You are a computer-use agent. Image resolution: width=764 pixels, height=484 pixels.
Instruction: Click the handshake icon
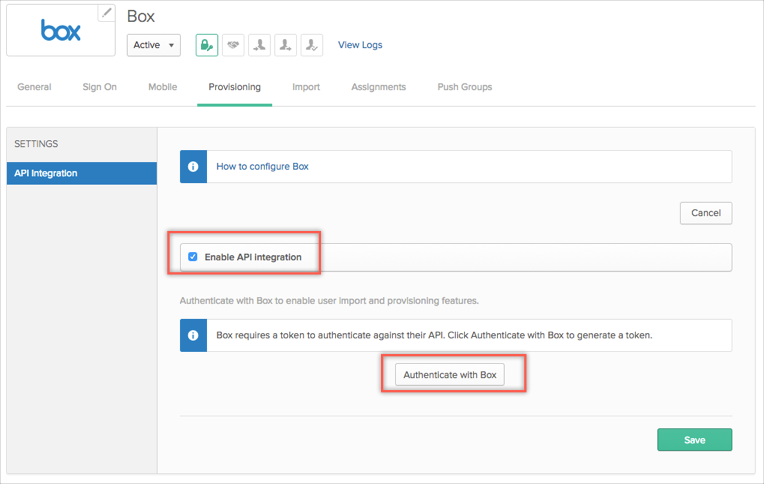pos(233,45)
